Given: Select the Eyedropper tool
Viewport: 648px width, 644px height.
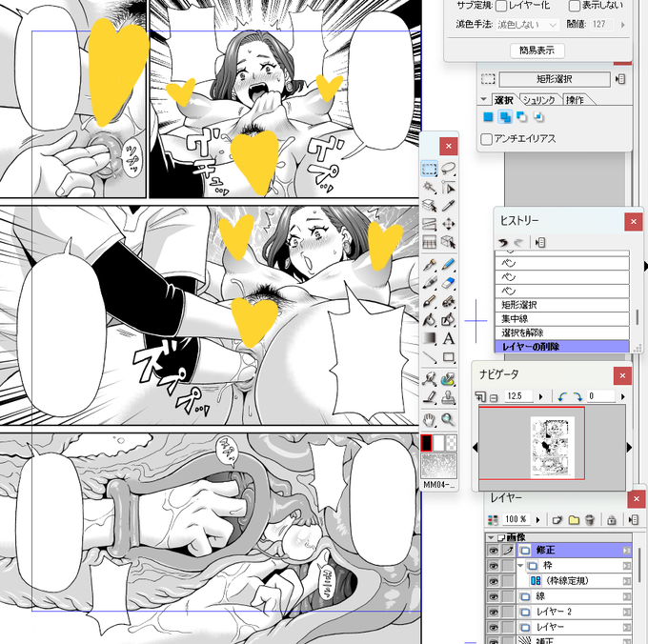Looking at the screenshot, I should pyautogui.click(x=449, y=206).
